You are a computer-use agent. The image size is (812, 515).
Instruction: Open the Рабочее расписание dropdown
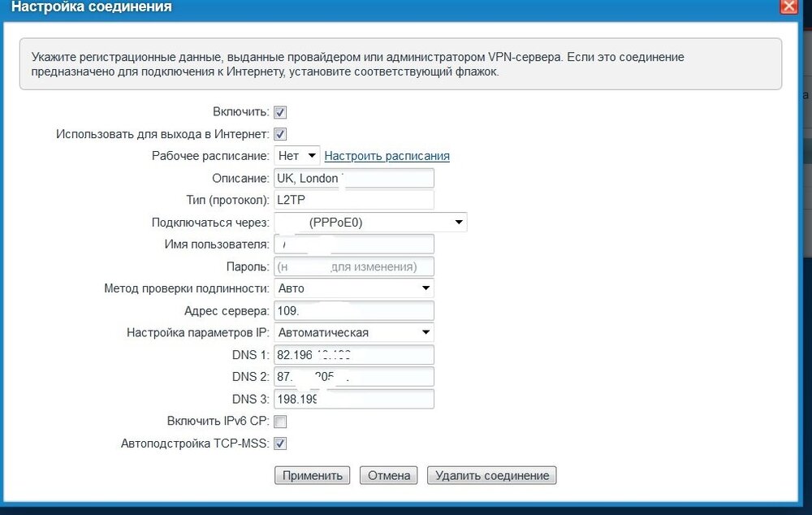296,155
